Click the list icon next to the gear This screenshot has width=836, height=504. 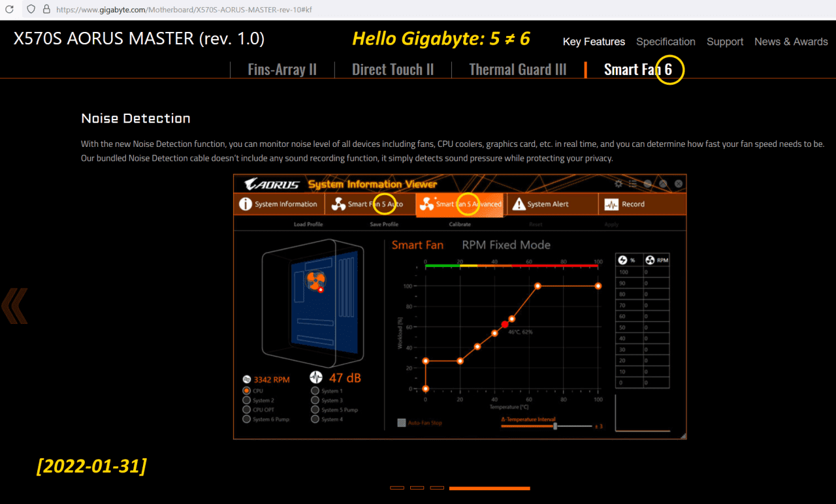tap(633, 184)
